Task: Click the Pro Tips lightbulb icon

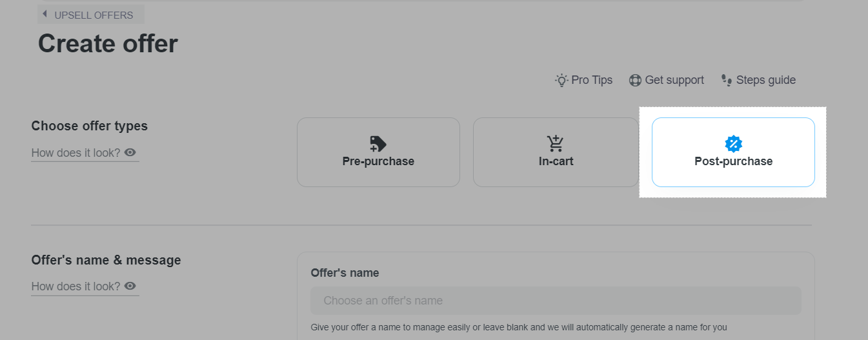Action: (561, 80)
